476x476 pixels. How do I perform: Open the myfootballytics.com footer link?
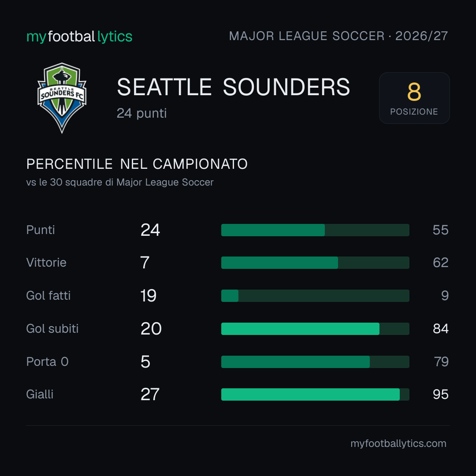coord(398,443)
